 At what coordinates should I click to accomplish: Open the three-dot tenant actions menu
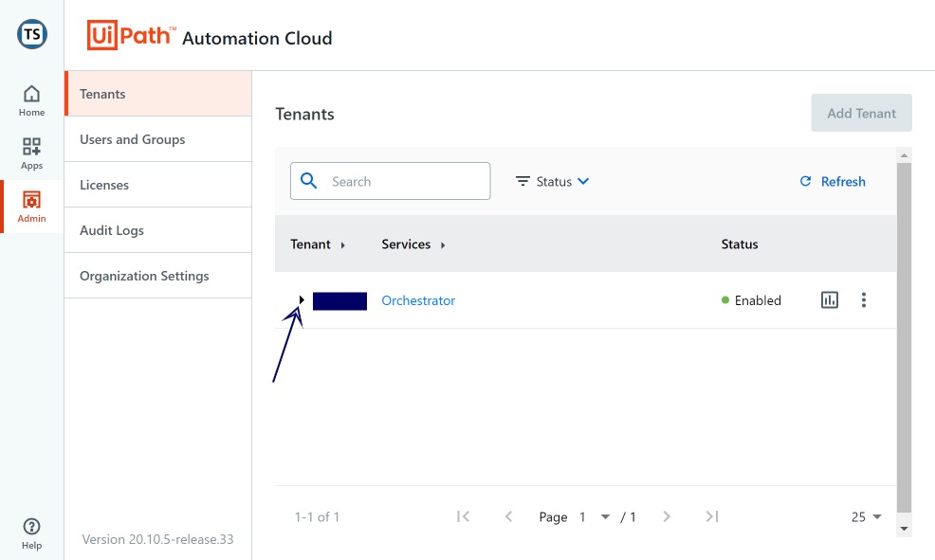click(864, 299)
